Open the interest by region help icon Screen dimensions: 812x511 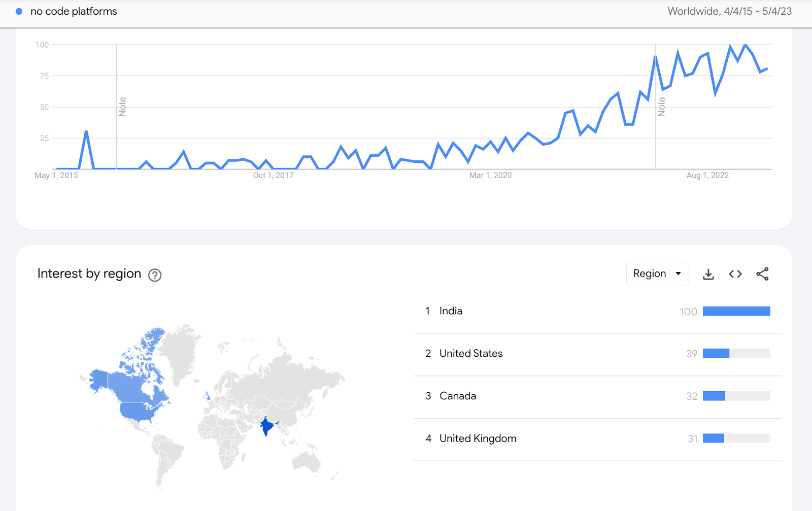pyautogui.click(x=155, y=275)
